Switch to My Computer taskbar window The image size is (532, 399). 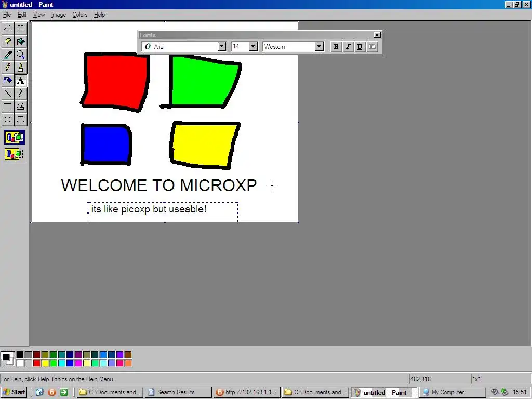tap(453, 392)
